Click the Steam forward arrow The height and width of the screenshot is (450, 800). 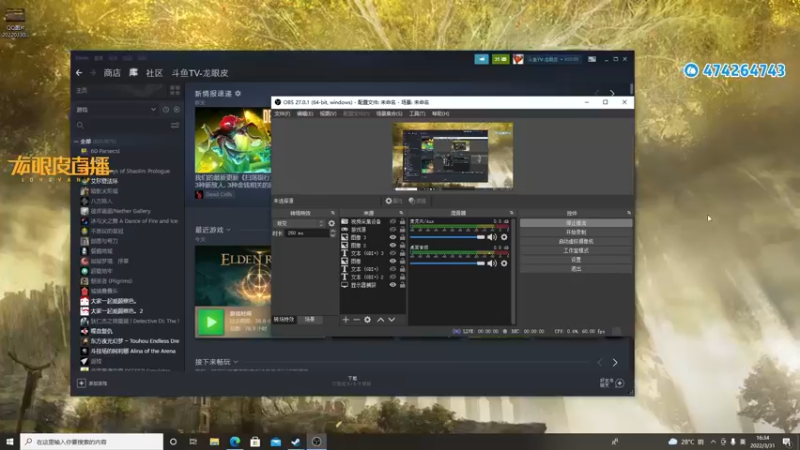coord(93,73)
